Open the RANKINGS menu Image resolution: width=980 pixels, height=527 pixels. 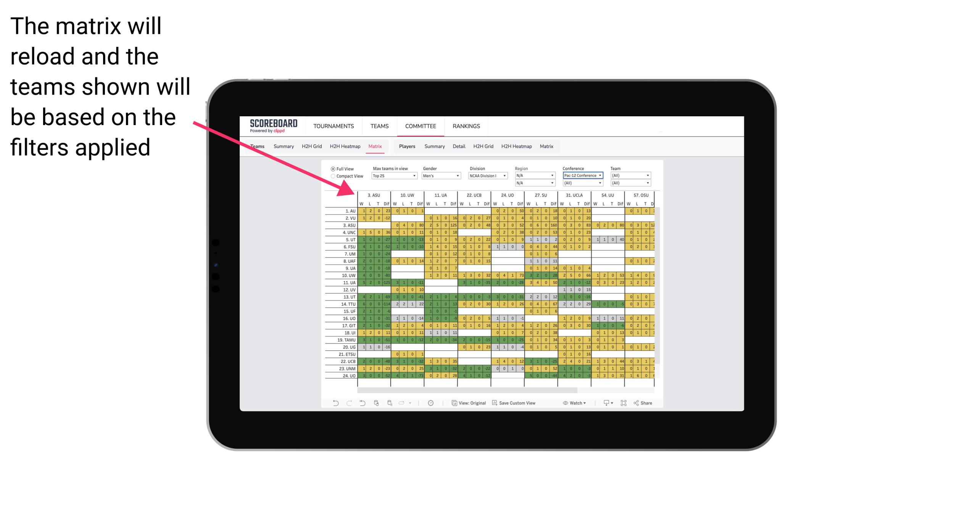coord(466,127)
